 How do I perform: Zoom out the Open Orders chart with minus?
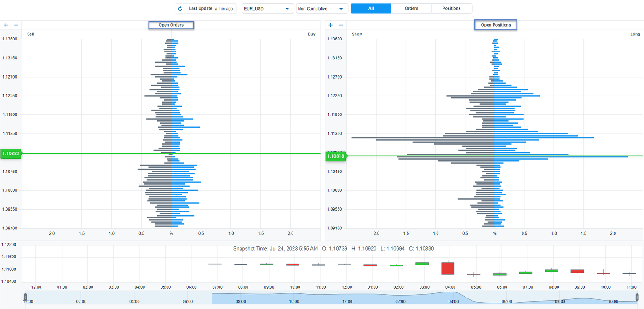click(17, 25)
